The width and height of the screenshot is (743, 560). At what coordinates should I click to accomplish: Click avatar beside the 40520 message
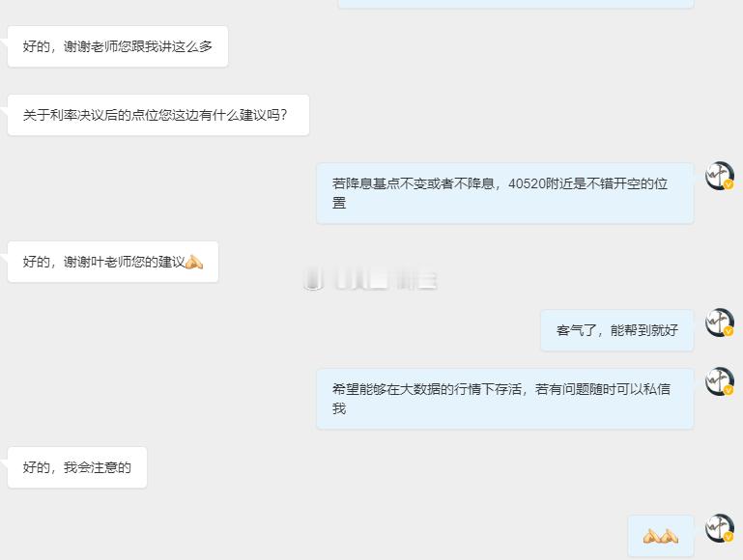(719, 176)
